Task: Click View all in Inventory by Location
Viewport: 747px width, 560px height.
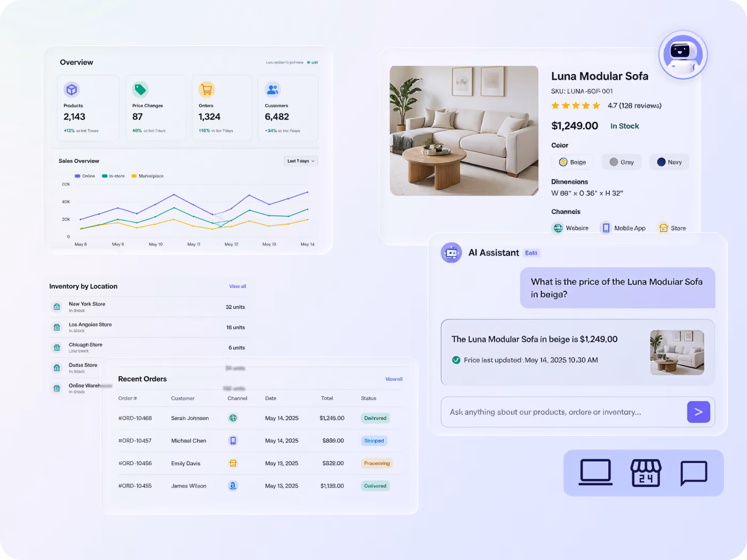Action: click(x=237, y=286)
